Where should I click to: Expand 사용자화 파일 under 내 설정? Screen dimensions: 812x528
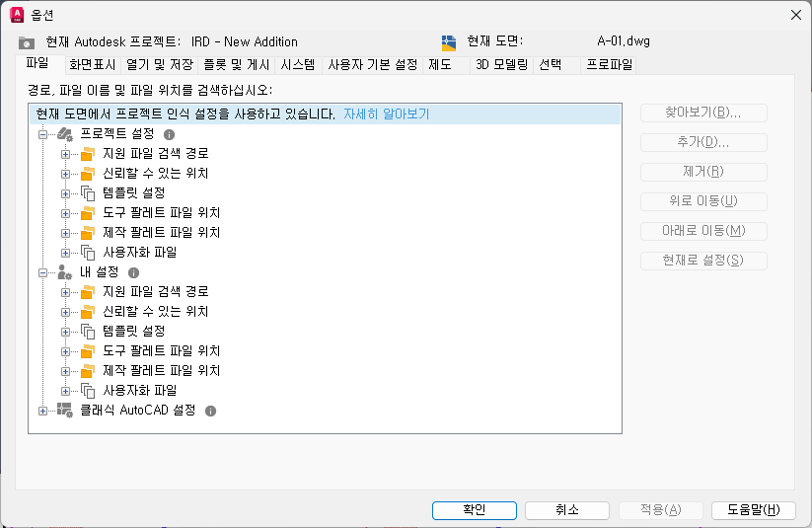point(65,391)
